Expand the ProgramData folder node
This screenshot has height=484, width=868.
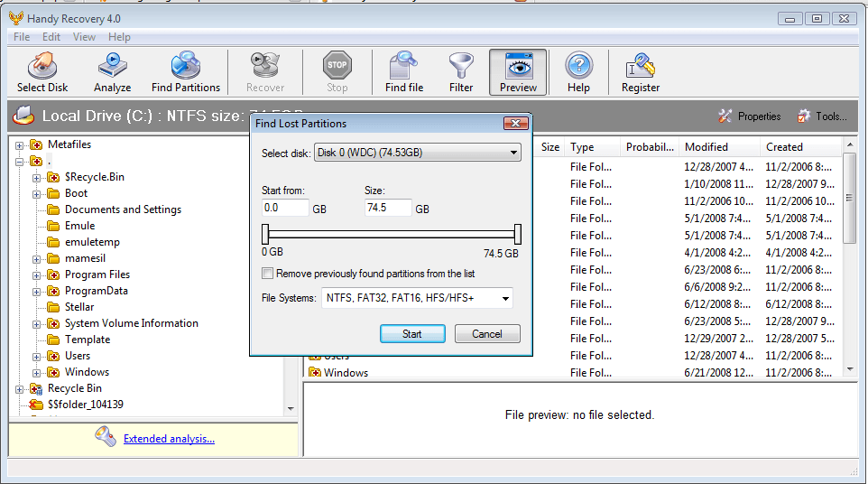[36, 292]
